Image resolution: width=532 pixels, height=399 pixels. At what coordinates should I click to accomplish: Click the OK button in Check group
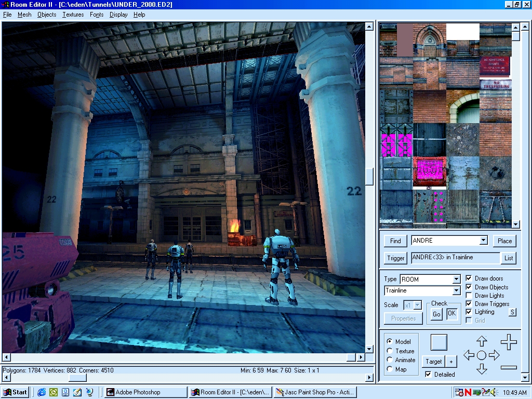(x=451, y=313)
